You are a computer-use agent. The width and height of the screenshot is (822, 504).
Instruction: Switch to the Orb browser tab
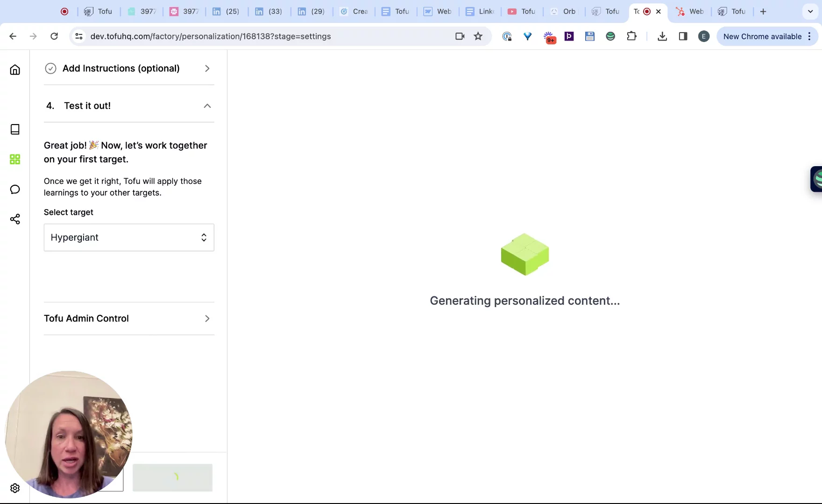pyautogui.click(x=563, y=11)
